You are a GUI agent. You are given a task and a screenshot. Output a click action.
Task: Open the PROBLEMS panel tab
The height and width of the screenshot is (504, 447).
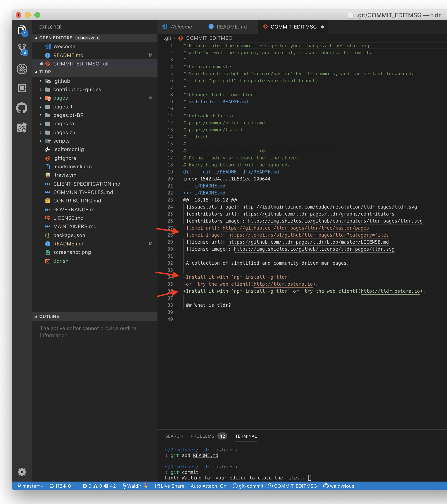click(202, 436)
